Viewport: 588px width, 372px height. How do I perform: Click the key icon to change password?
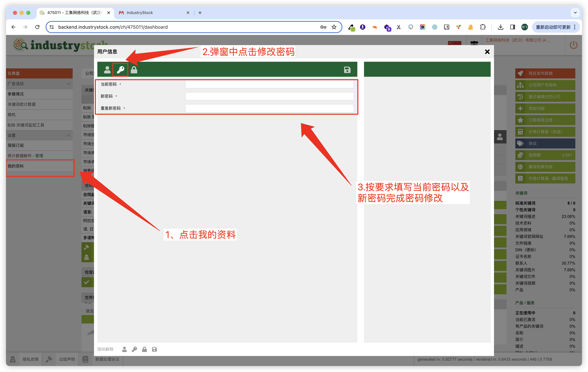tap(120, 70)
